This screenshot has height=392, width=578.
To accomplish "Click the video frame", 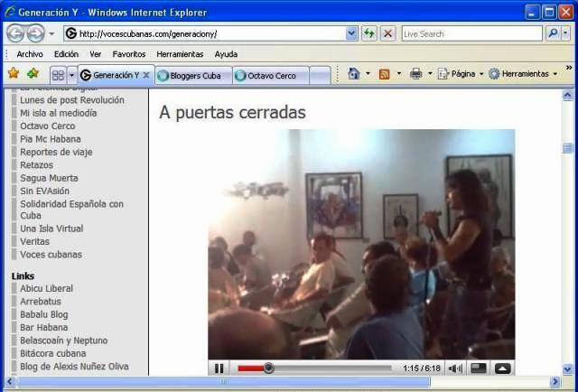I will pyautogui.click(x=361, y=244).
